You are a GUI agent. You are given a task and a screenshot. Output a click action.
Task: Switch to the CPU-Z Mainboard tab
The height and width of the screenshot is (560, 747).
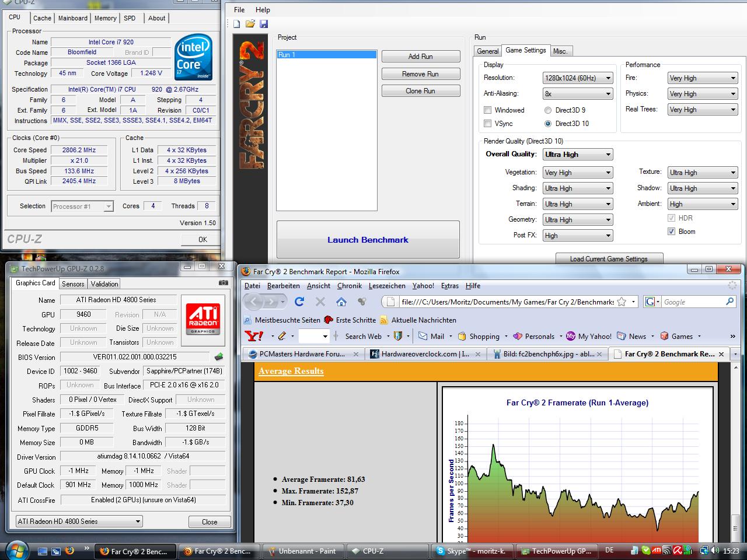coord(73,18)
